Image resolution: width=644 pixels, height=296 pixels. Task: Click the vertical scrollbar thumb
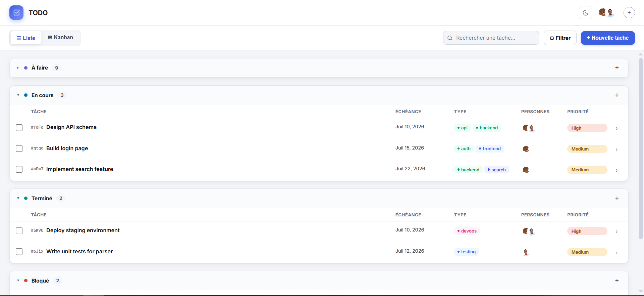click(641, 149)
